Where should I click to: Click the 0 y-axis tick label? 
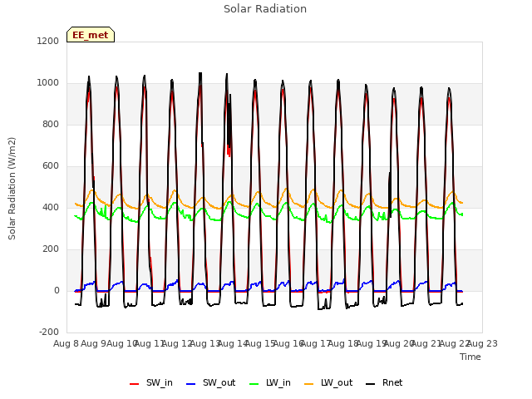coord(57,291)
